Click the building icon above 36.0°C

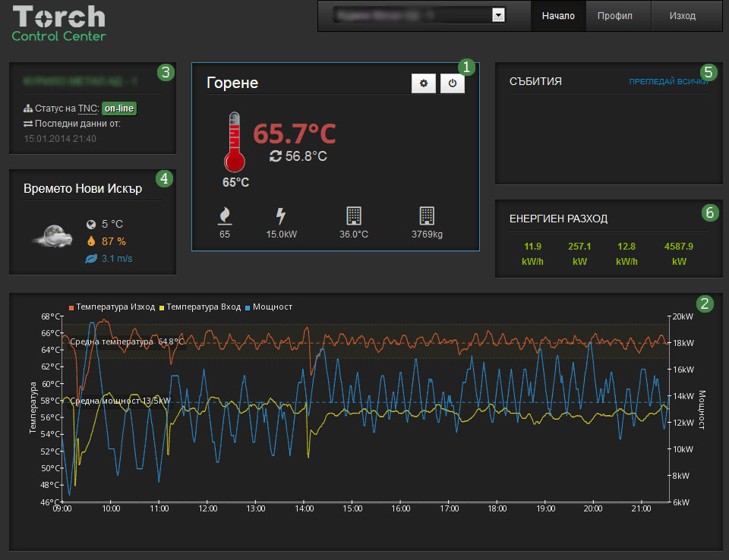click(x=353, y=216)
